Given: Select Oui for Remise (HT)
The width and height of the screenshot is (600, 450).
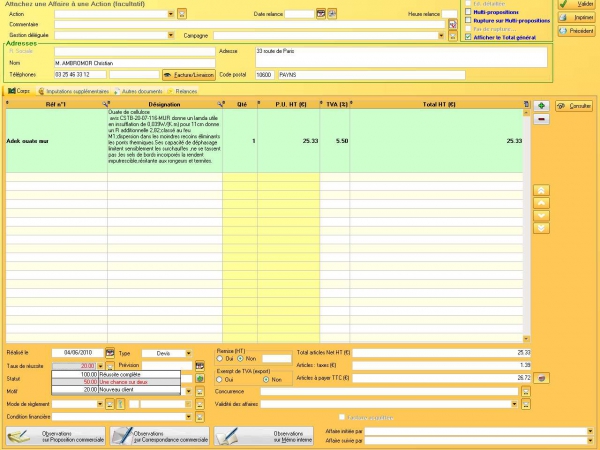Looking at the screenshot, I should coord(220,359).
